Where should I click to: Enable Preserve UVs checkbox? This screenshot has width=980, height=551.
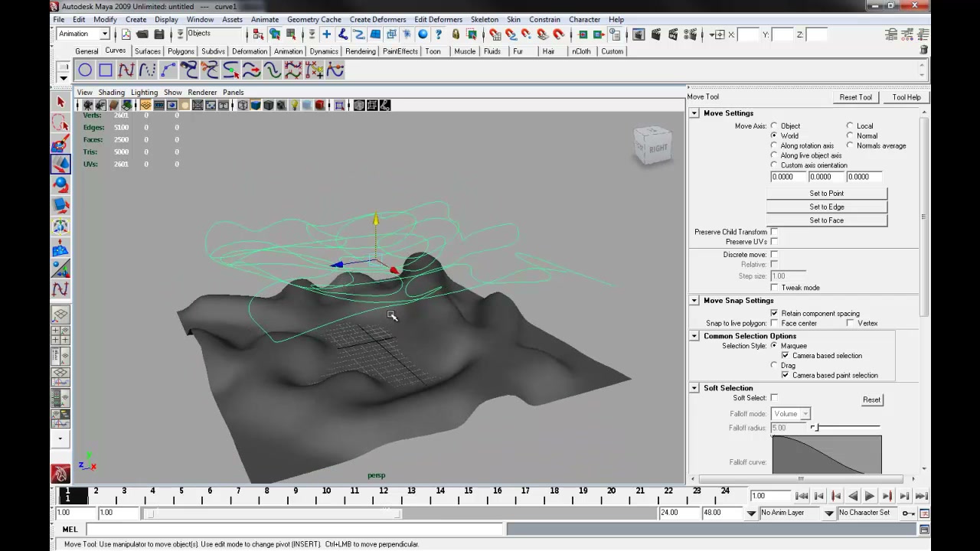click(x=774, y=242)
